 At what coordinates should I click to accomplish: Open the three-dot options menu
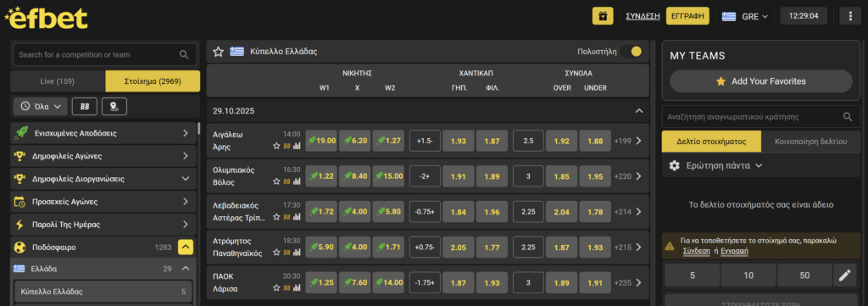(x=850, y=16)
